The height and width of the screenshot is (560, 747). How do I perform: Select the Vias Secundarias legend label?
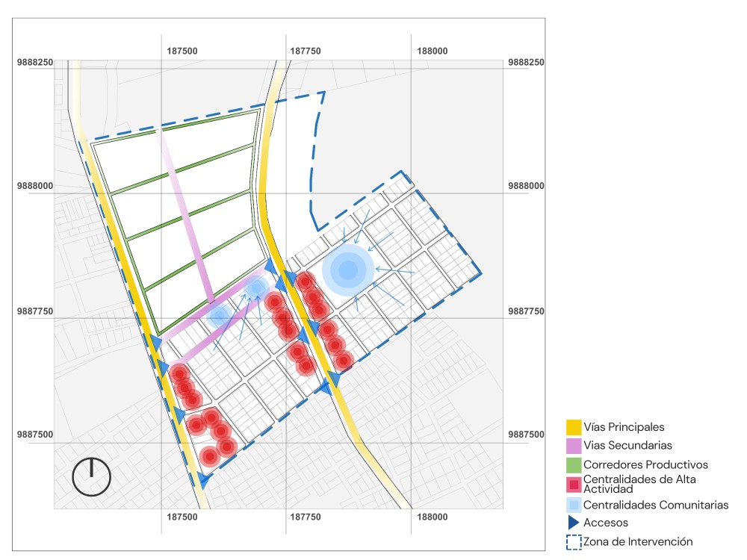point(627,446)
